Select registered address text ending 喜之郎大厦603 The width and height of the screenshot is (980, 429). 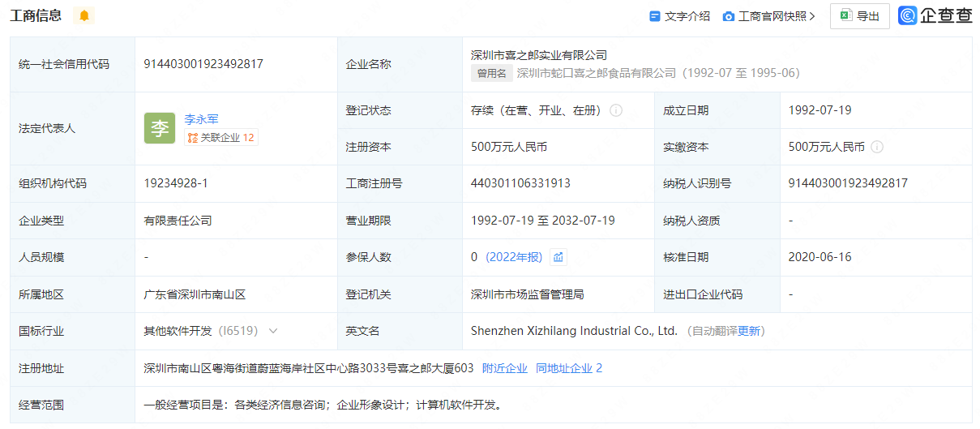click(309, 368)
